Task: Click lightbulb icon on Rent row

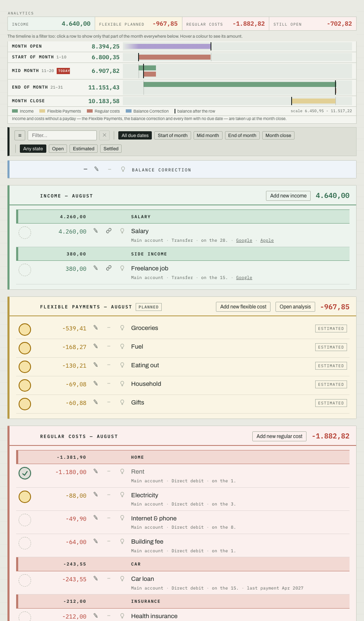Action: pos(122,472)
